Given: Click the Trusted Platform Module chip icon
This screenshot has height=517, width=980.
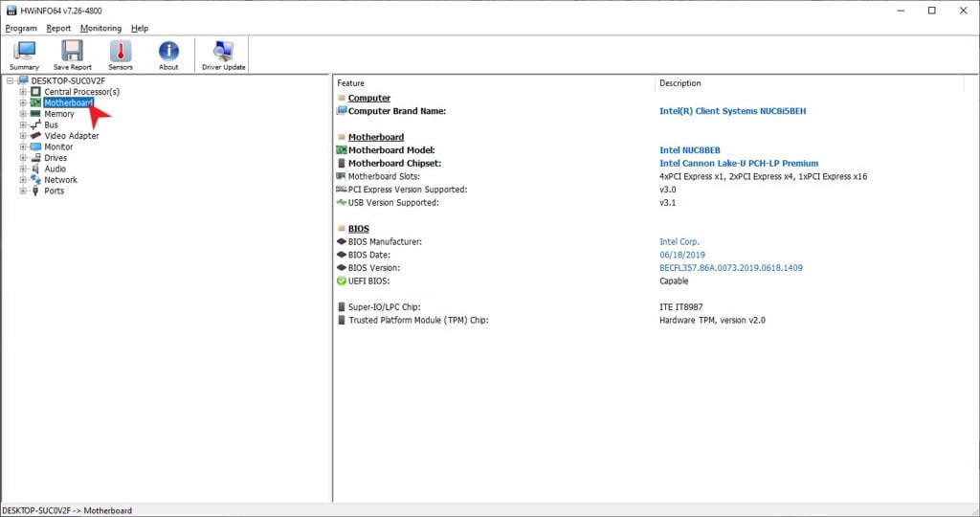Looking at the screenshot, I should click(x=342, y=320).
